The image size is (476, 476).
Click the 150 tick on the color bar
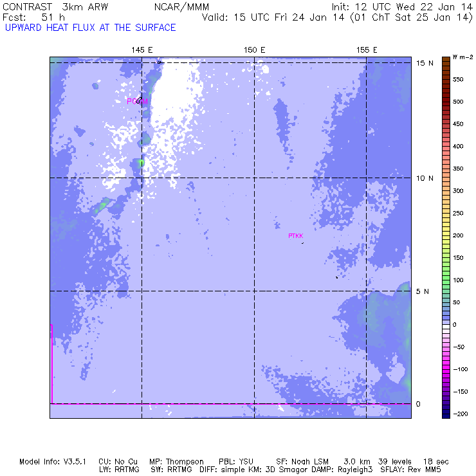click(x=458, y=258)
